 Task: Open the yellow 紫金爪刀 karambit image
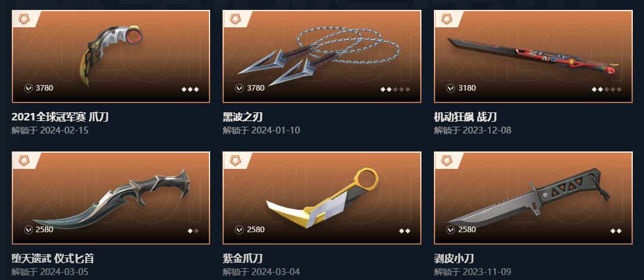pos(323,197)
